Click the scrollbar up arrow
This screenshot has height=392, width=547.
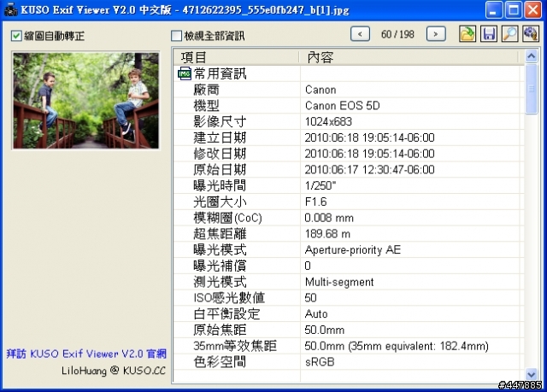click(x=532, y=56)
